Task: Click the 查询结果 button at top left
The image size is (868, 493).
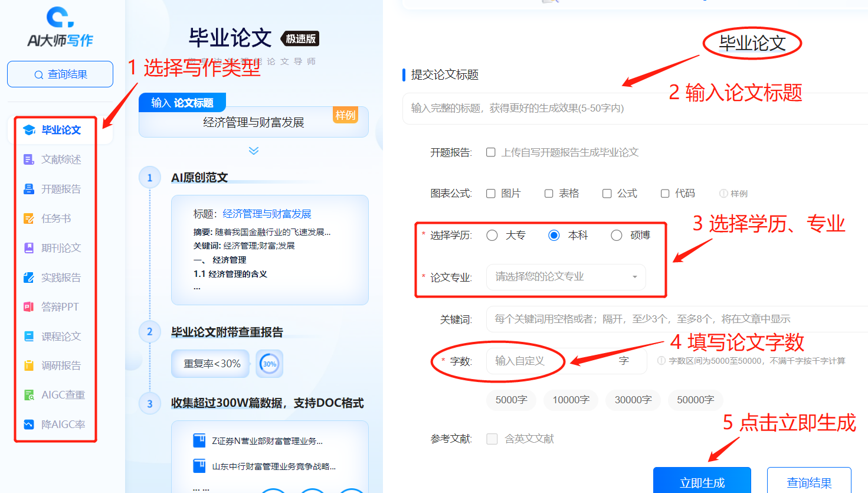Action: click(60, 74)
